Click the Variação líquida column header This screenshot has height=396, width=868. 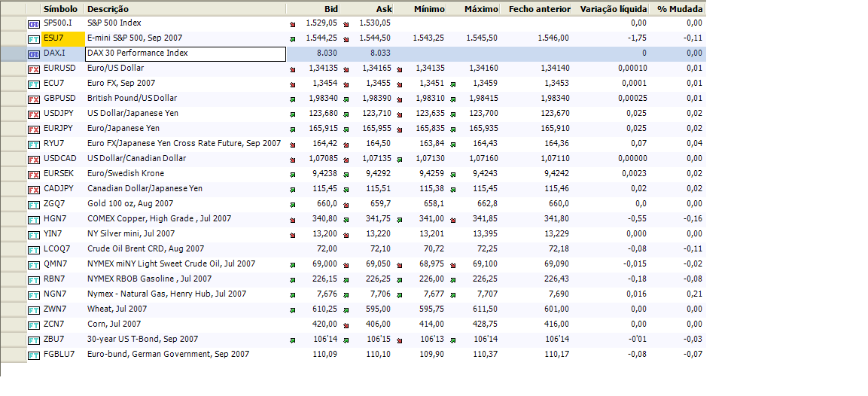point(613,9)
